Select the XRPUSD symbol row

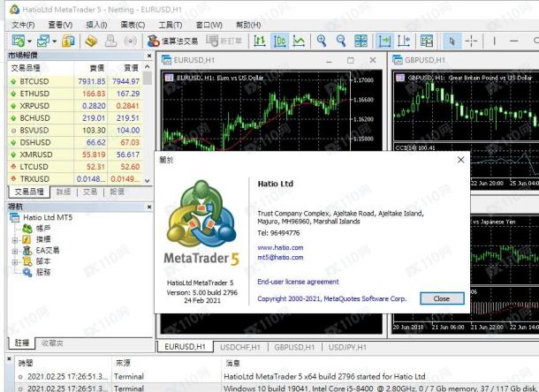[75, 106]
